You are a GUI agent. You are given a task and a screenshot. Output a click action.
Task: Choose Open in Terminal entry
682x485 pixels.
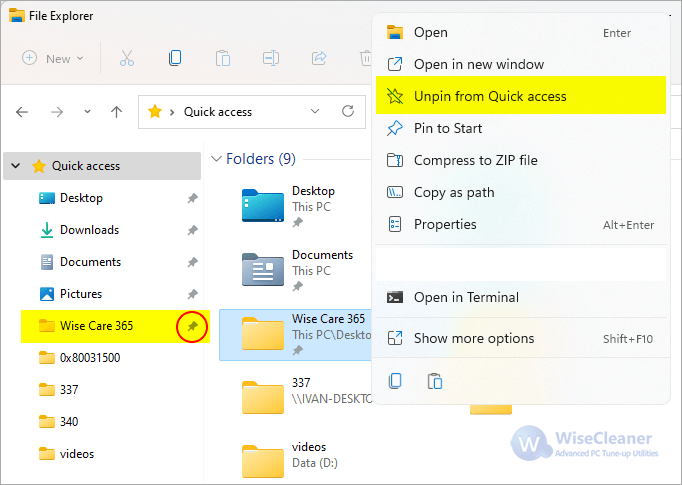(521, 298)
